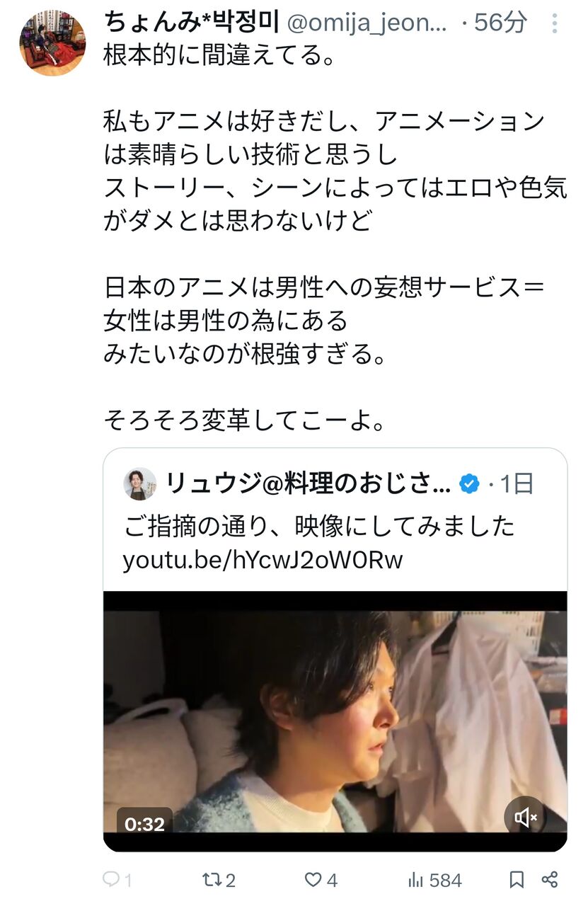Tap the retweet icon with count 2
This screenshot has height=906, width=588.
point(211,880)
